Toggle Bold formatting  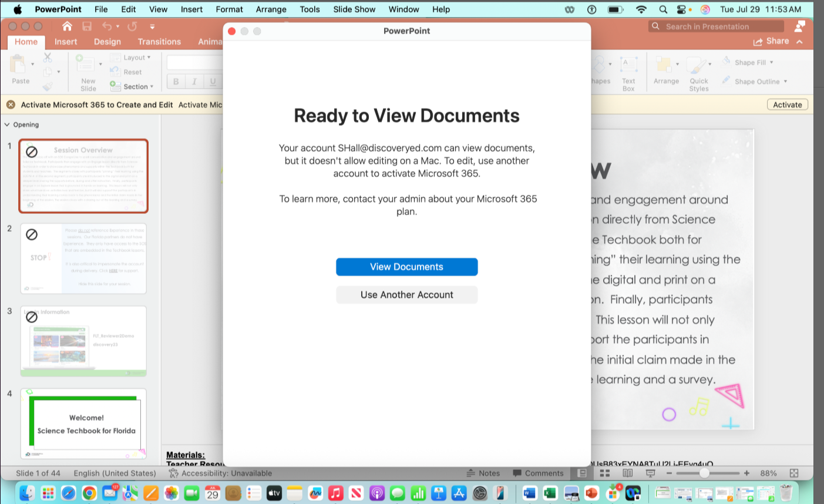(176, 82)
